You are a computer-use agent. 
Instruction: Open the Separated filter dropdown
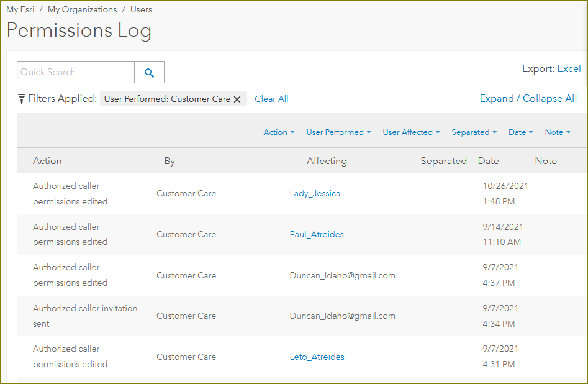click(474, 132)
